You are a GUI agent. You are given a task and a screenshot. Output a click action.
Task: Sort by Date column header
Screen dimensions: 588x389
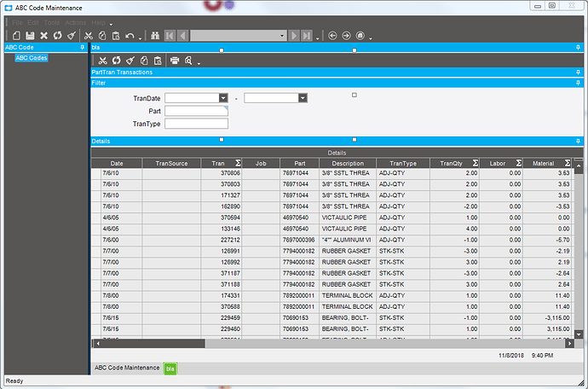pyautogui.click(x=117, y=163)
